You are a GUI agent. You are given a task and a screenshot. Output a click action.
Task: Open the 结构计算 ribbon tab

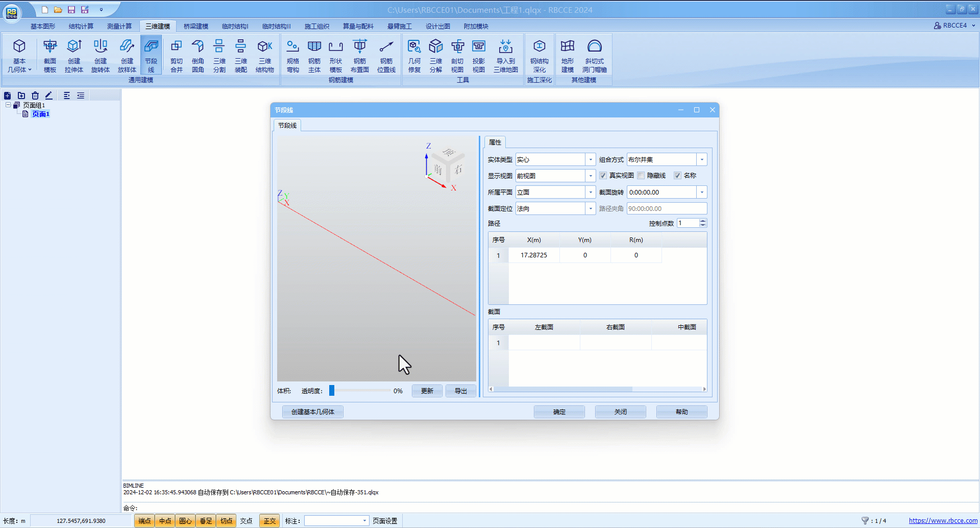click(81, 27)
